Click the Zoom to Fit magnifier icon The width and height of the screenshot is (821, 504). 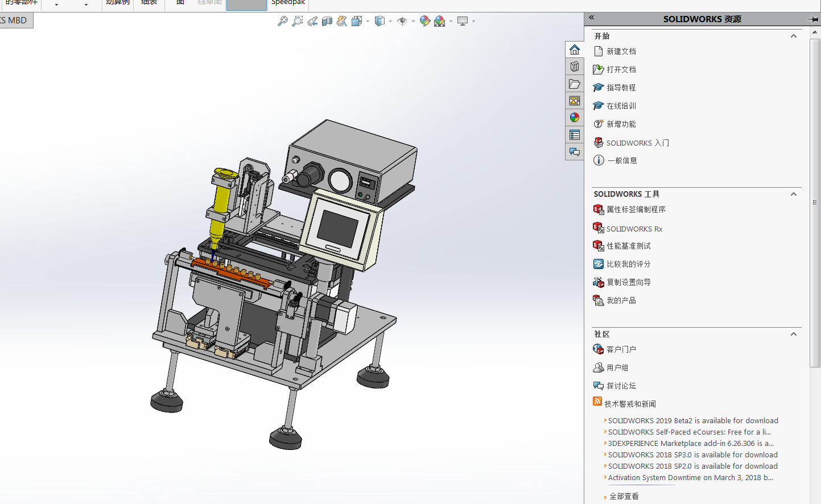(x=282, y=22)
